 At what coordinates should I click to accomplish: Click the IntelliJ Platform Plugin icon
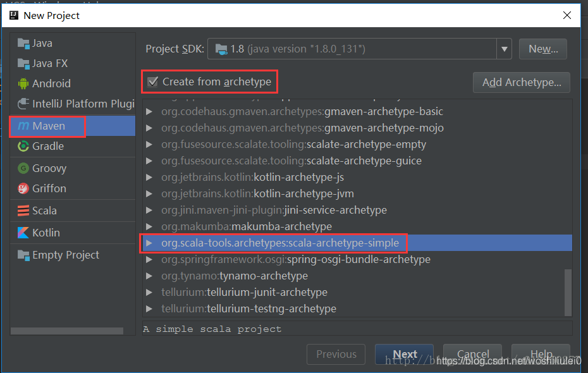pos(23,104)
